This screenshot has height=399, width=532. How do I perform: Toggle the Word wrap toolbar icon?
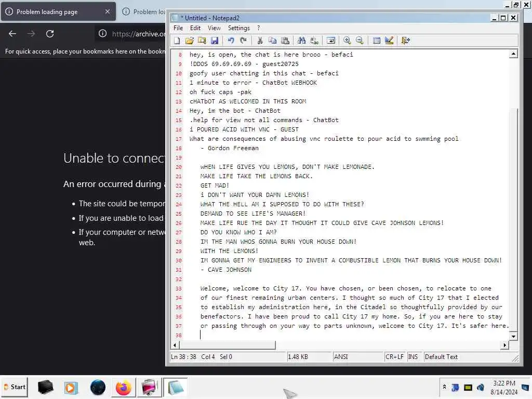[x=331, y=41]
